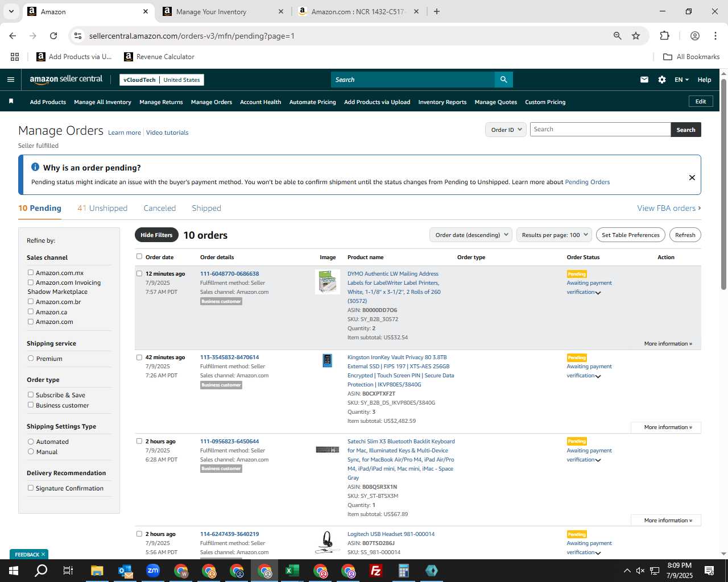Switch to the 41 Unshipped tab
The height and width of the screenshot is (582, 728).
(102, 208)
